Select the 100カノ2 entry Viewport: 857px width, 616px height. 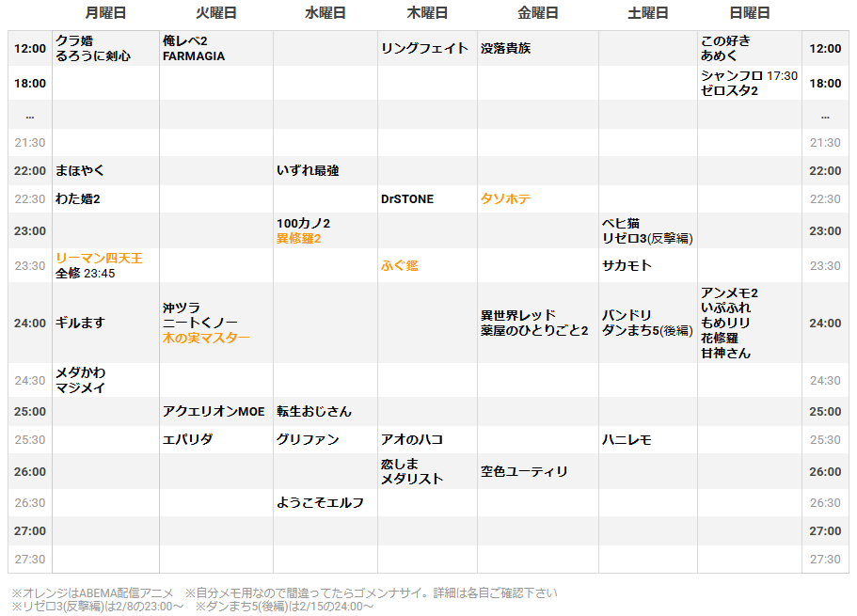(x=303, y=224)
